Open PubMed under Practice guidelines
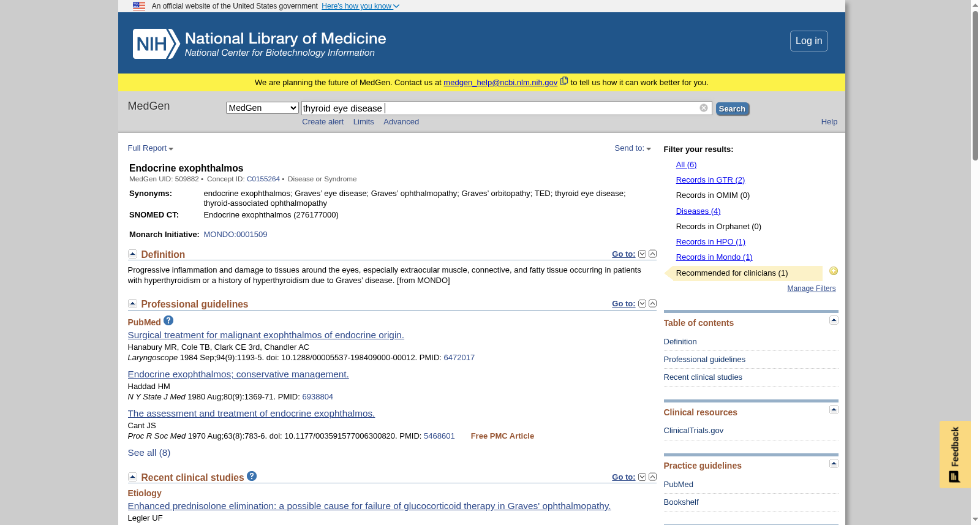This screenshot has width=980, height=525. pyautogui.click(x=678, y=485)
